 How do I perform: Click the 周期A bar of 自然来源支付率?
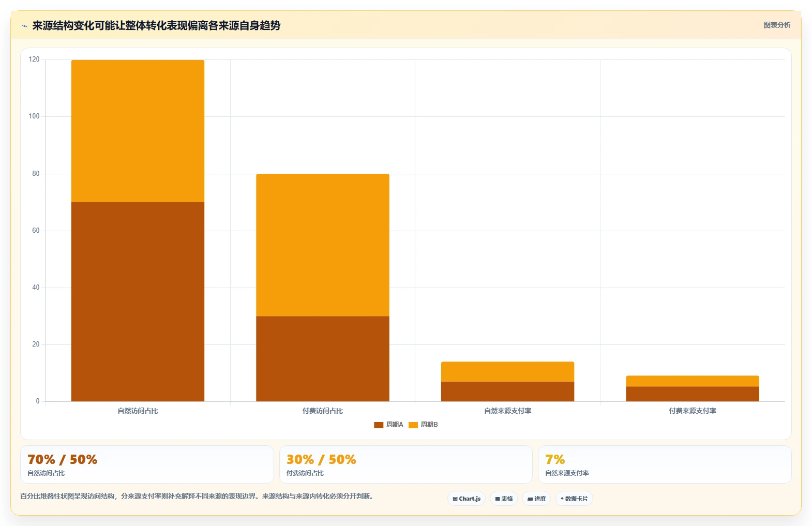click(507, 392)
